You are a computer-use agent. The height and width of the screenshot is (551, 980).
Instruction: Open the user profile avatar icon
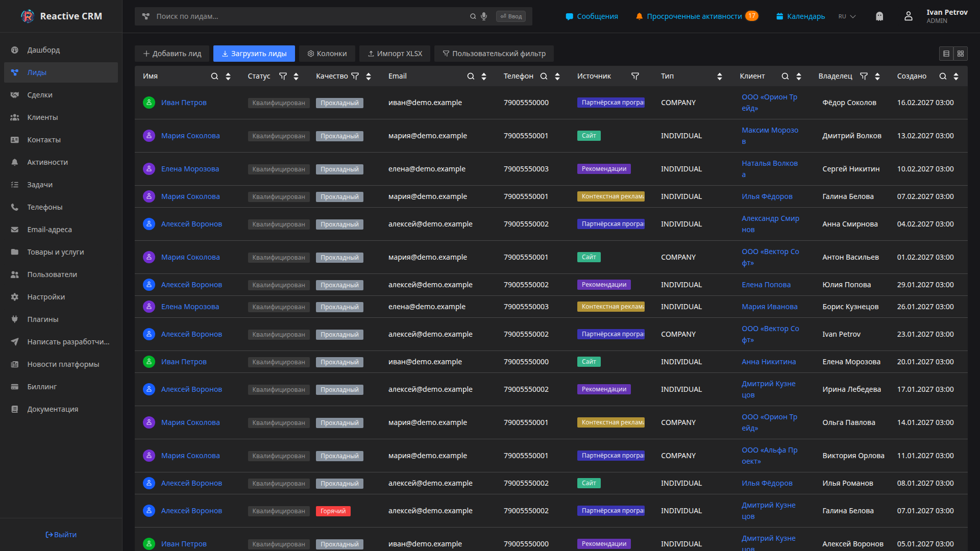point(909,16)
